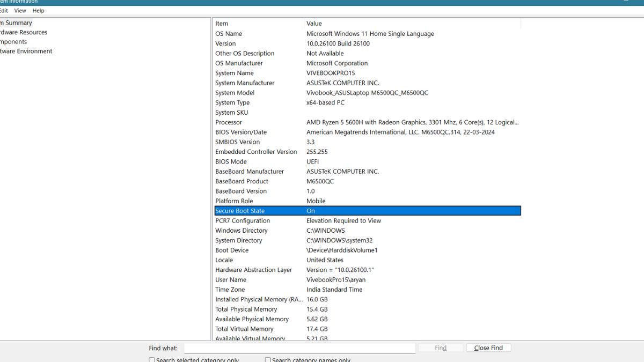Click the Find button
This screenshot has width=644, height=362.
441,348
